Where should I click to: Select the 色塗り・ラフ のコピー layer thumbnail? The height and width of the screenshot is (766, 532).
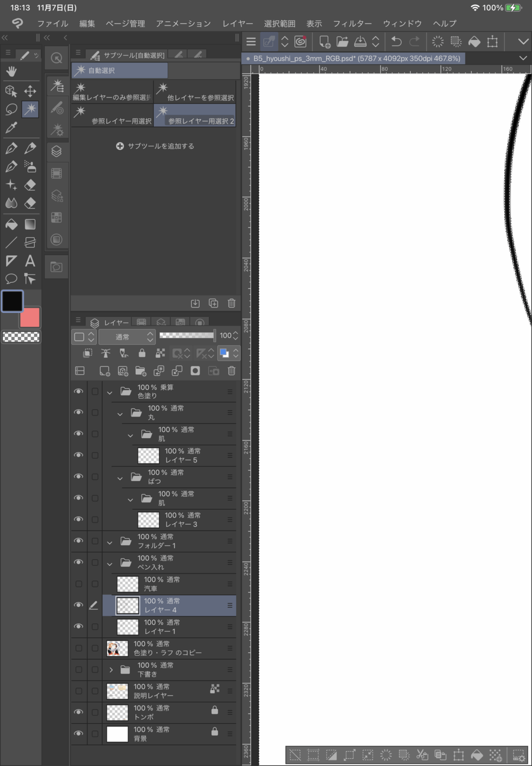117,648
